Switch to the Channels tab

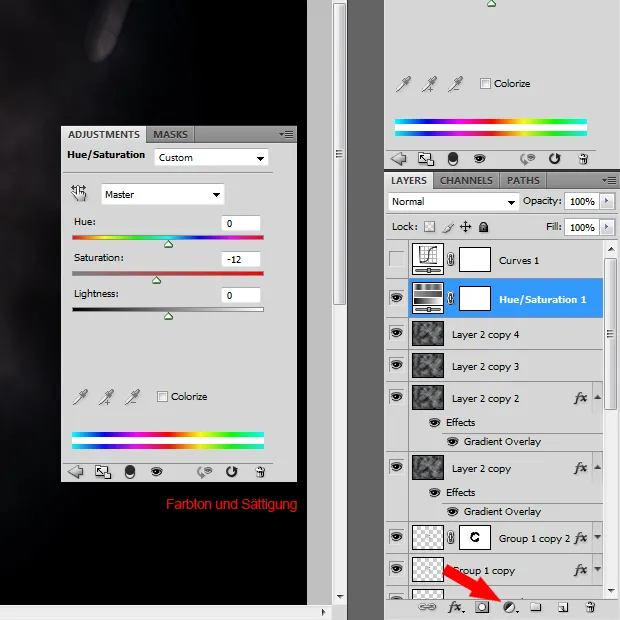[x=466, y=181]
